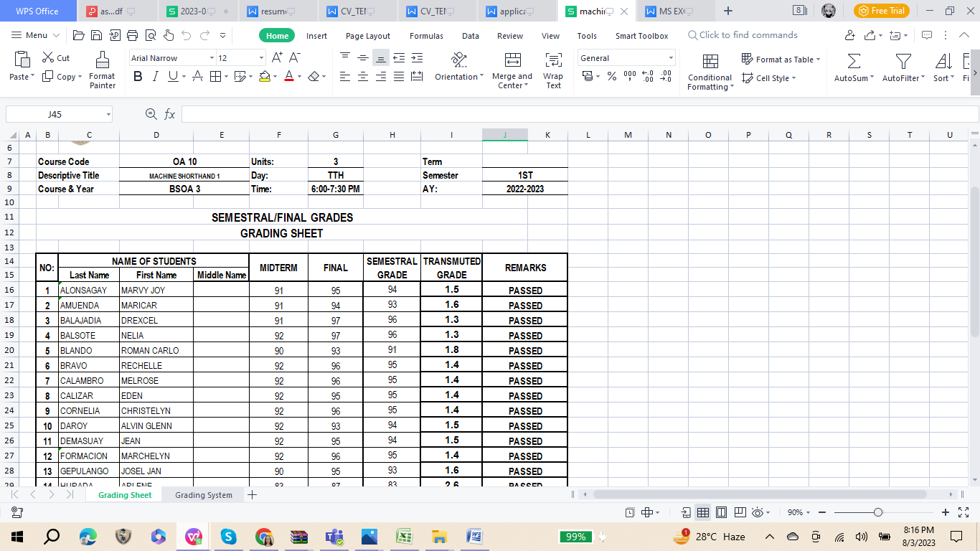Toggle Middle Align for the selected cell
980x551 pixels.
point(363,58)
